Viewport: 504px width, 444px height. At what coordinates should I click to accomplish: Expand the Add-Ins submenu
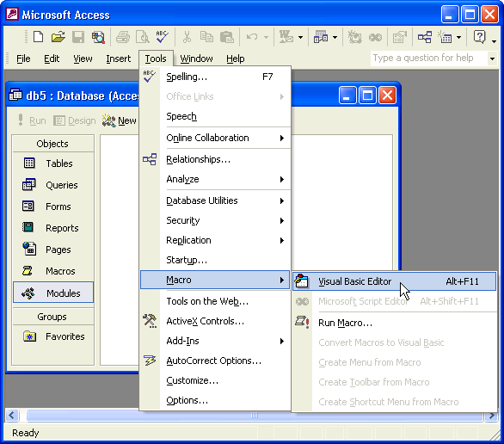(x=215, y=341)
